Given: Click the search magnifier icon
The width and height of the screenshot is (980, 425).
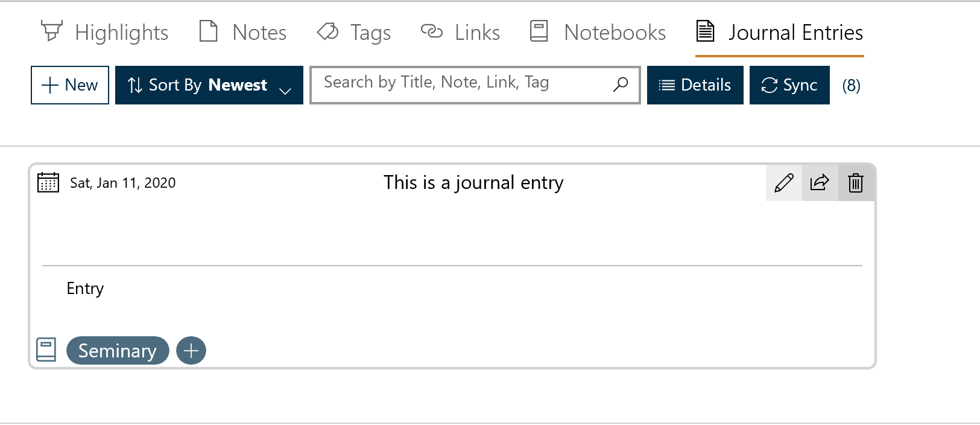Looking at the screenshot, I should (621, 85).
